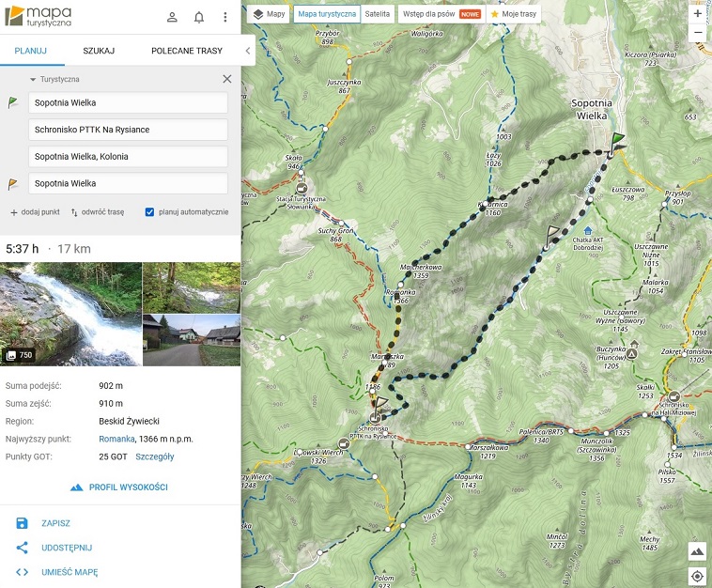Screen dimensions: 712x588
Task: Zoom out on the map
Action: 697,33
